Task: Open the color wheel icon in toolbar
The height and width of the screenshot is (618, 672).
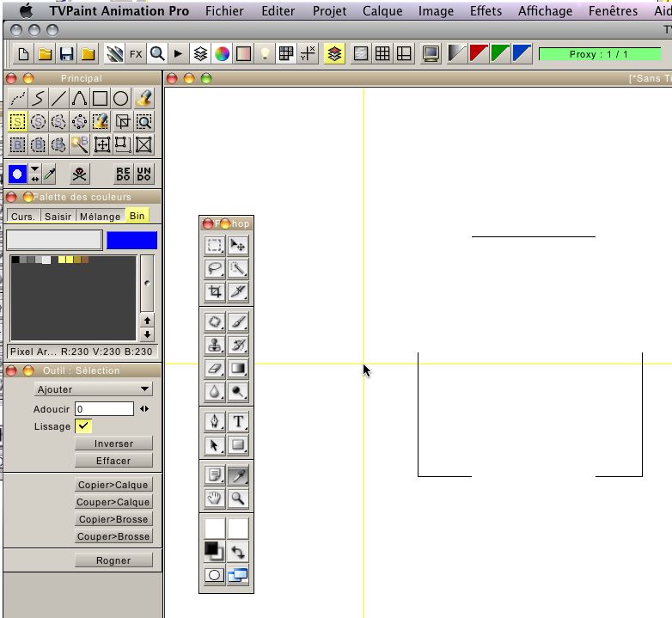Action: tap(222, 54)
